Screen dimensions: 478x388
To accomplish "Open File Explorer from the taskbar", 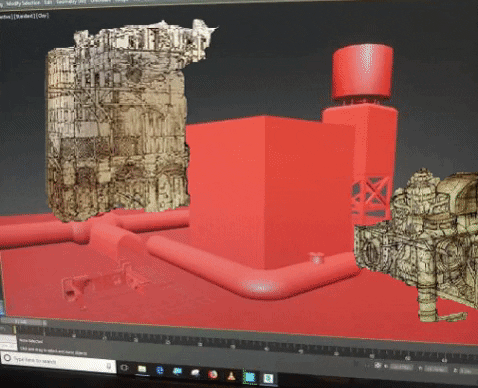I will [142, 369].
